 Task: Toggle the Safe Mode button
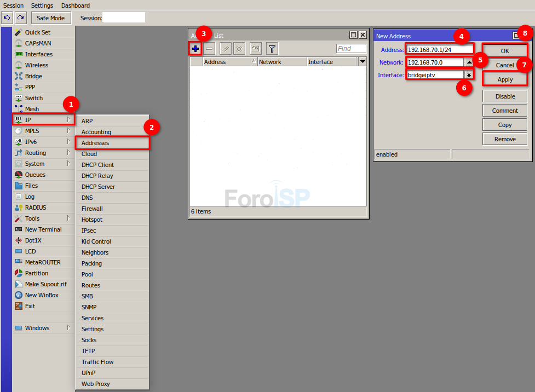click(x=50, y=18)
